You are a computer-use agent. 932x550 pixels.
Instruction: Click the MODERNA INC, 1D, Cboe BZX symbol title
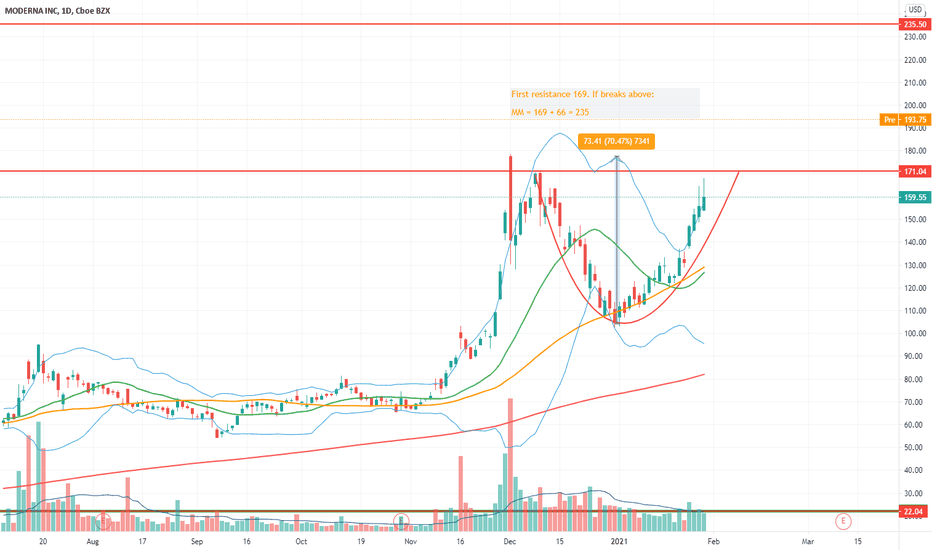pyautogui.click(x=57, y=11)
